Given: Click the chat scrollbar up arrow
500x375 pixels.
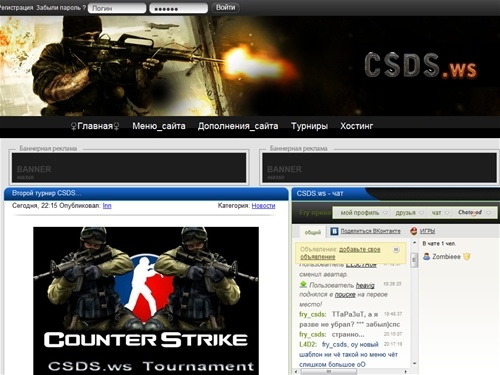Looking at the screenshot, I should tap(414, 243).
